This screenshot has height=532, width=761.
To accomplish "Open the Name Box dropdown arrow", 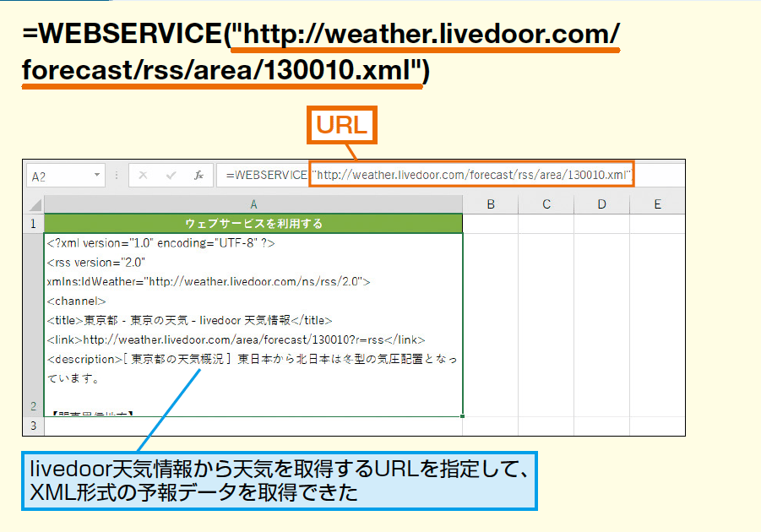I will point(96,175).
